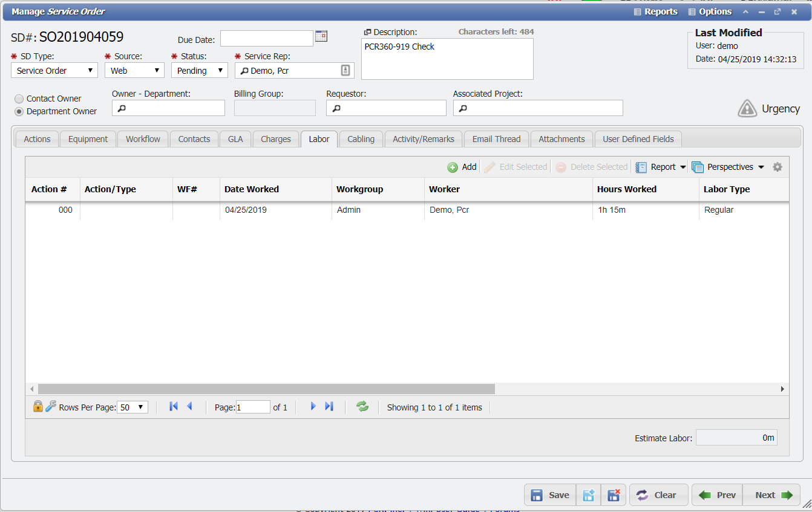
Task: Click the padlock icon in grid footer
Action: [x=38, y=407]
